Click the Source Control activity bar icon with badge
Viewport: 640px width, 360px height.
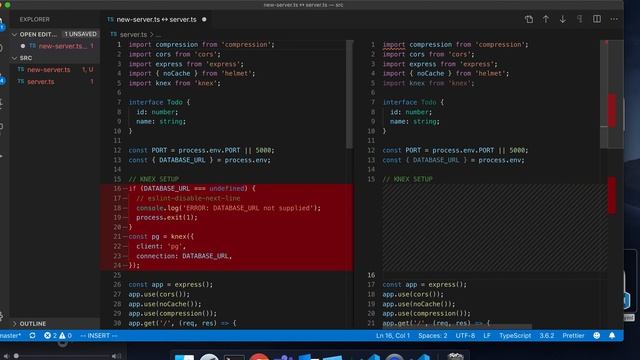(x=2, y=80)
